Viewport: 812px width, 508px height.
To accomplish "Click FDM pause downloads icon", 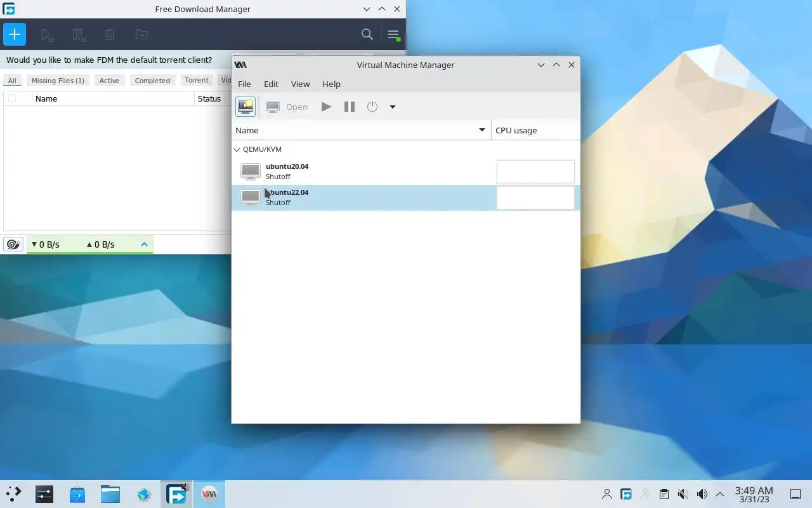I will point(79,35).
